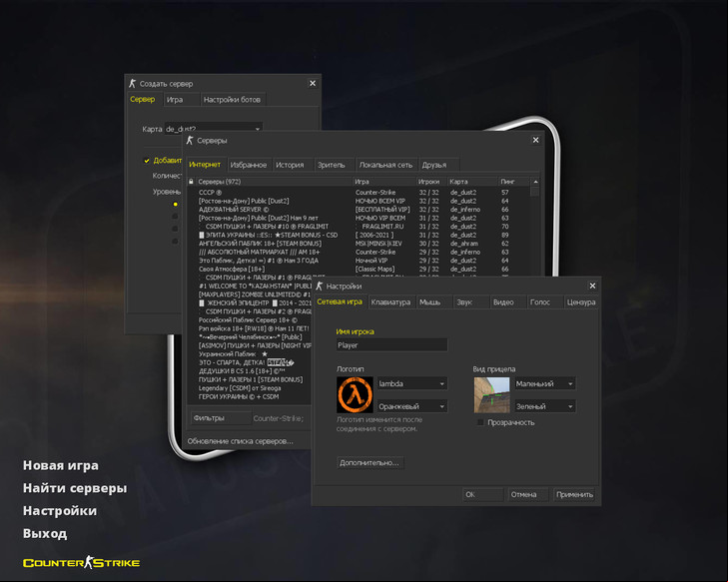Screen dimensions: 728x582
Task: Close the Серверы window
Action: coord(536,140)
